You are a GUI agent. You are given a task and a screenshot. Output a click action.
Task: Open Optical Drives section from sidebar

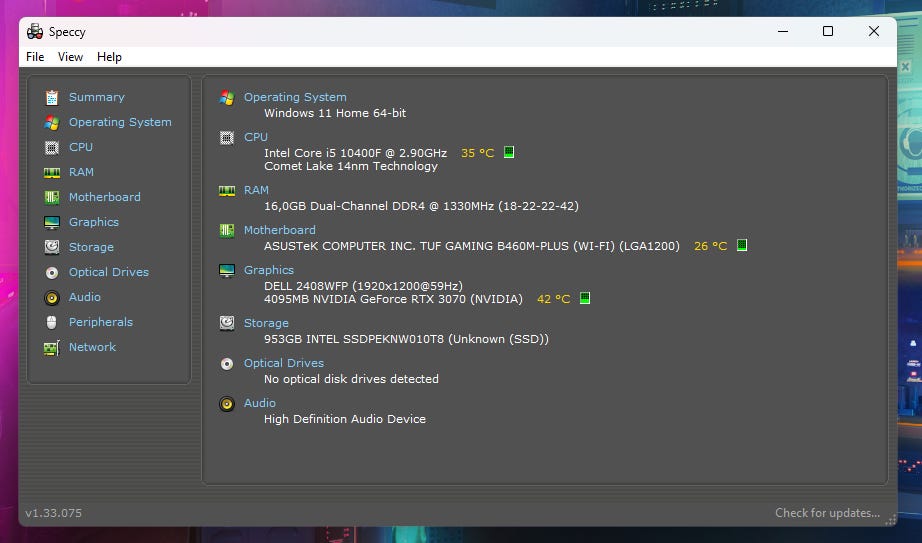(x=109, y=272)
